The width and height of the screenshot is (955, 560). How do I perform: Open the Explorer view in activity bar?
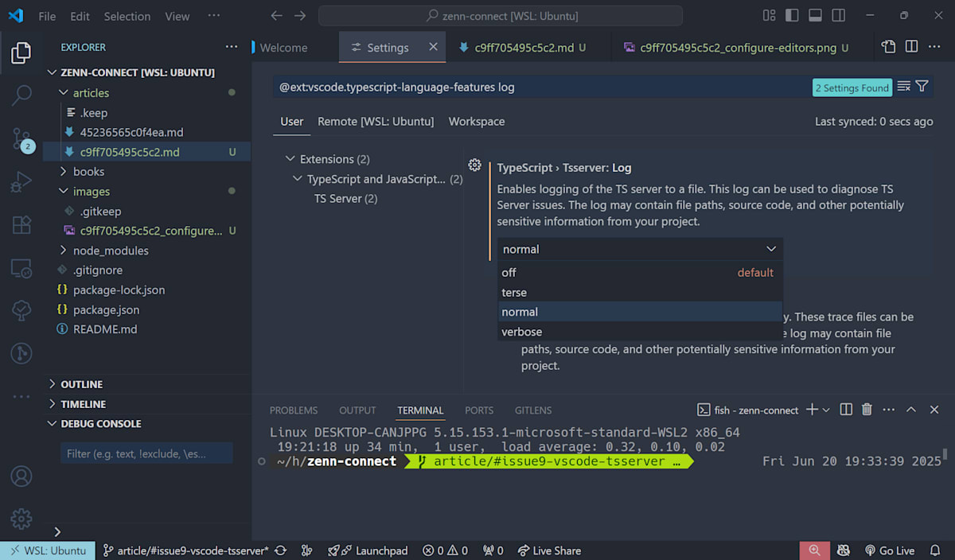[x=21, y=53]
